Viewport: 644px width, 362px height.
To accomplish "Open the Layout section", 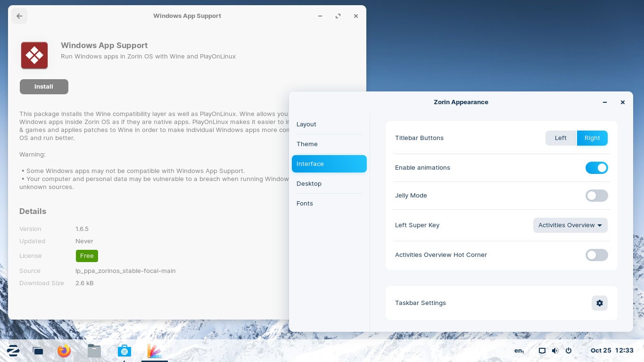I will 329,124.
